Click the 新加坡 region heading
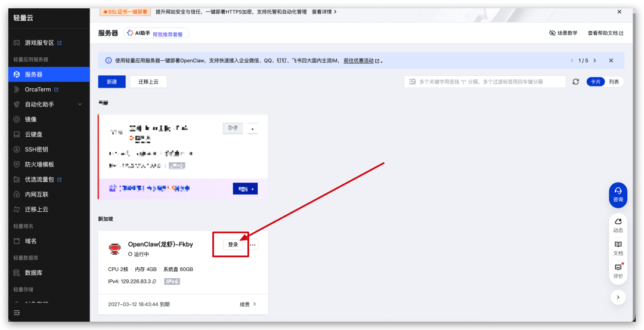 [106, 219]
